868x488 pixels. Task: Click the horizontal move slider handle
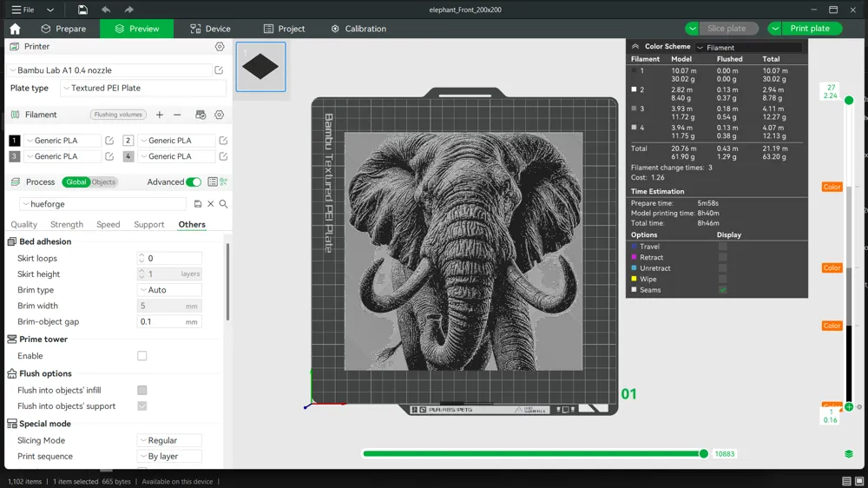(704, 453)
